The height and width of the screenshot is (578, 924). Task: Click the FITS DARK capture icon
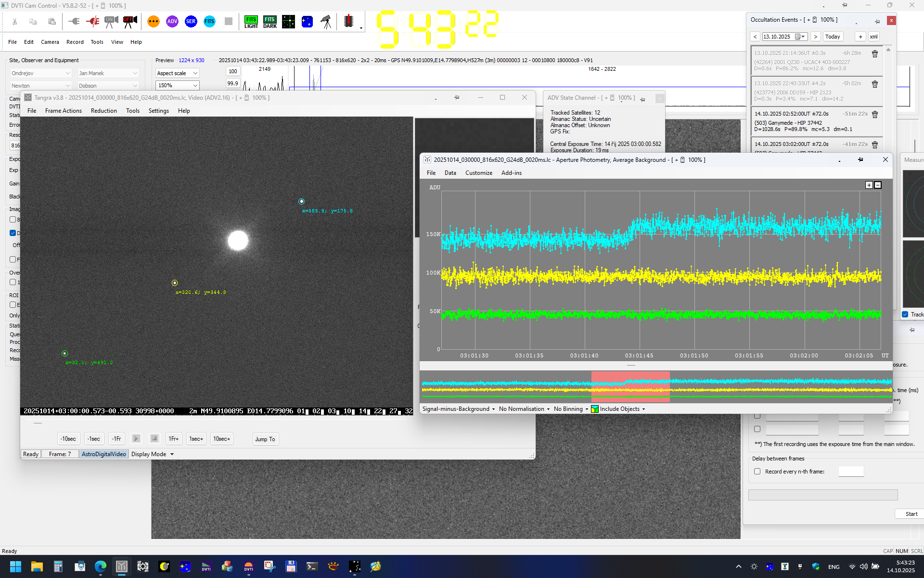click(x=269, y=21)
